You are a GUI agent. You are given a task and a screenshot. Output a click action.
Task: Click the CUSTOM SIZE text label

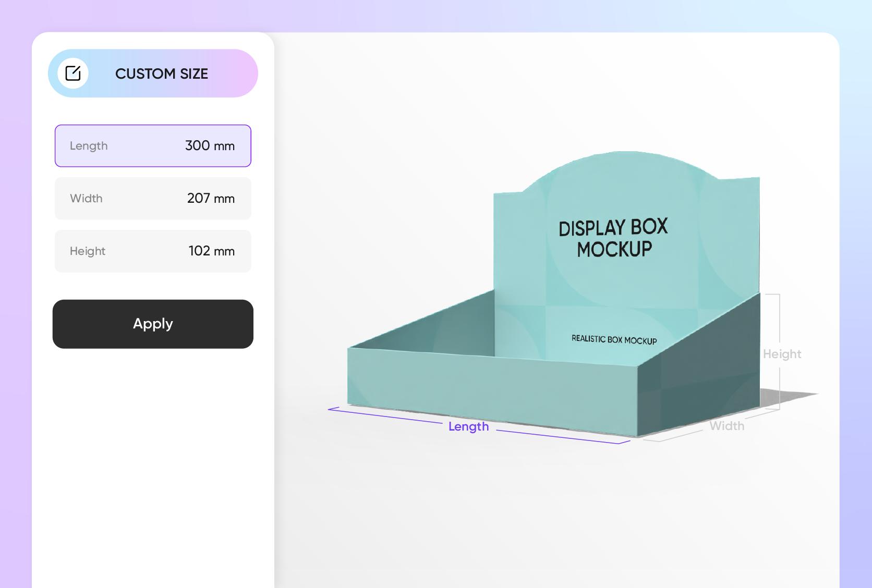[x=162, y=73]
